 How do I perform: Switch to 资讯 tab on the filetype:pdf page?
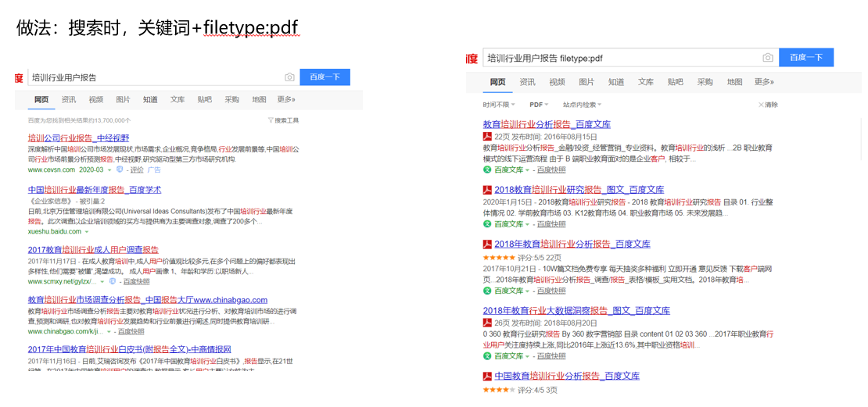pos(527,82)
